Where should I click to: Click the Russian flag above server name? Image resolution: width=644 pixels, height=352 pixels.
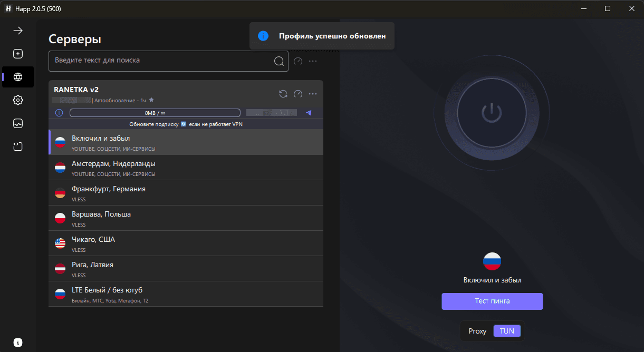492,261
